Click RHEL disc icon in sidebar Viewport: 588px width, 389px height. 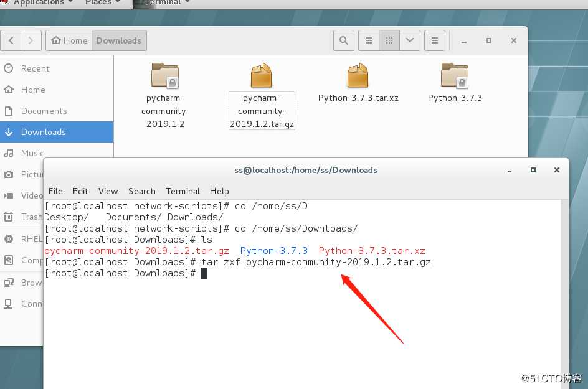[9, 239]
